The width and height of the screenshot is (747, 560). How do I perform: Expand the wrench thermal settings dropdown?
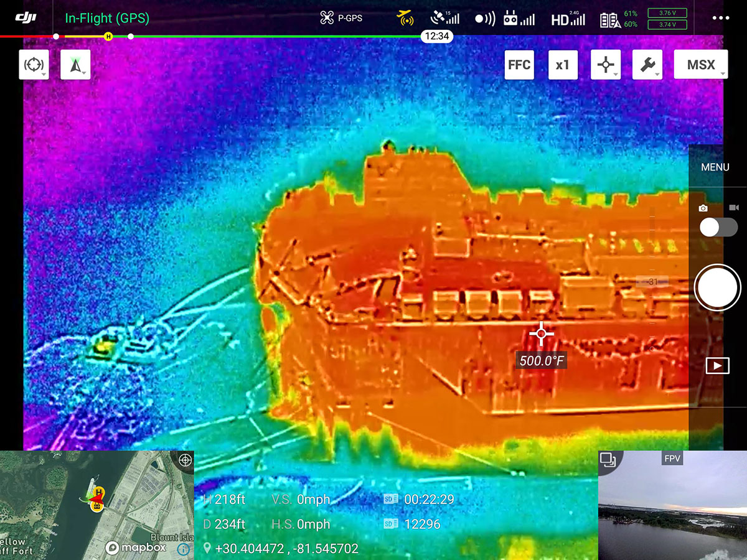[647, 65]
